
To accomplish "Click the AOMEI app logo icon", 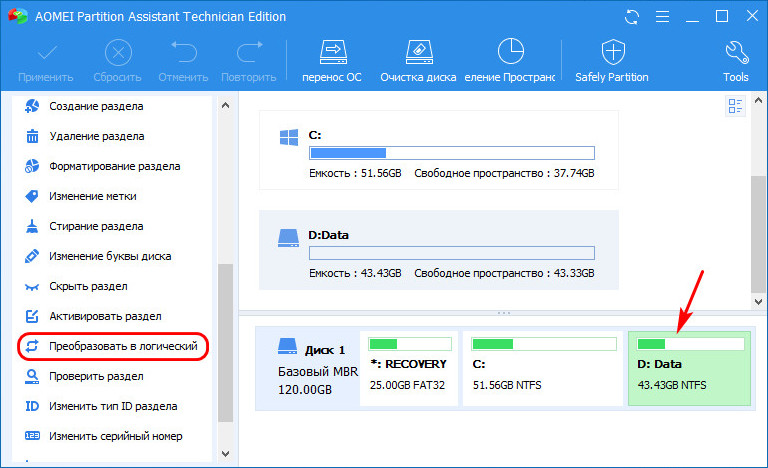I will 18,16.
